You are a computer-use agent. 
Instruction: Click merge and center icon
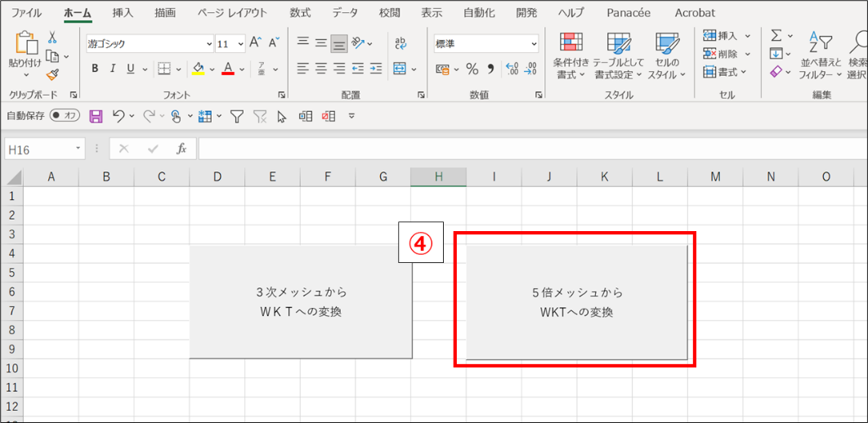point(400,69)
